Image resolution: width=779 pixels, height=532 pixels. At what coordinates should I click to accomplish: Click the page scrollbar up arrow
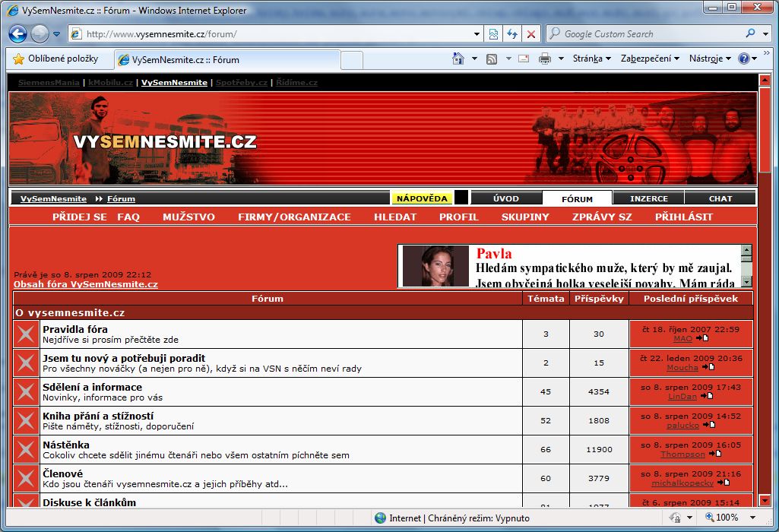(765, 80)
